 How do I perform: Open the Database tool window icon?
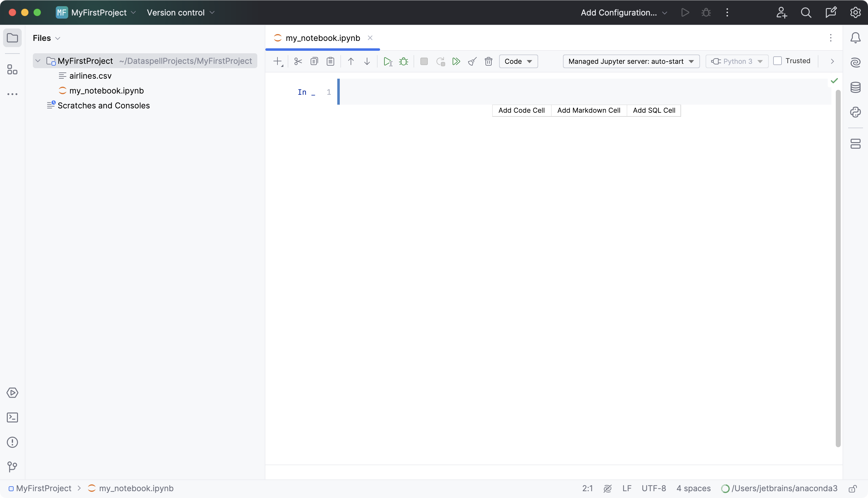point(855,88)
